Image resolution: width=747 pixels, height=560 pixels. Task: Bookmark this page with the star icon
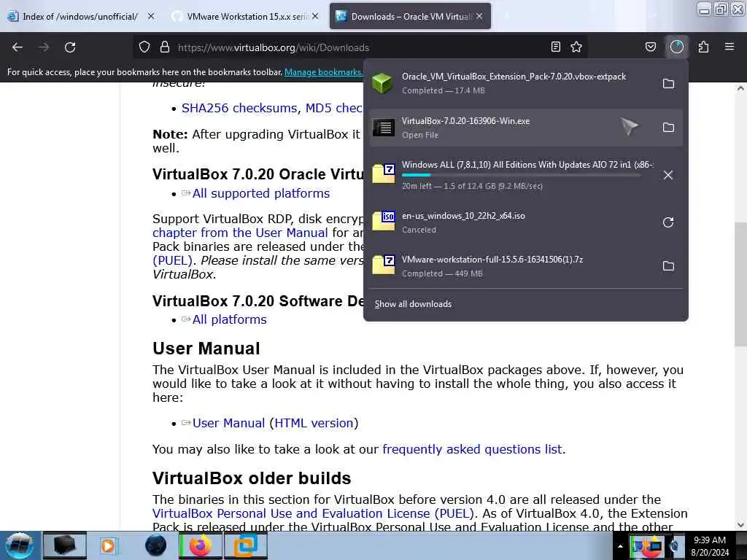point(576,47)
